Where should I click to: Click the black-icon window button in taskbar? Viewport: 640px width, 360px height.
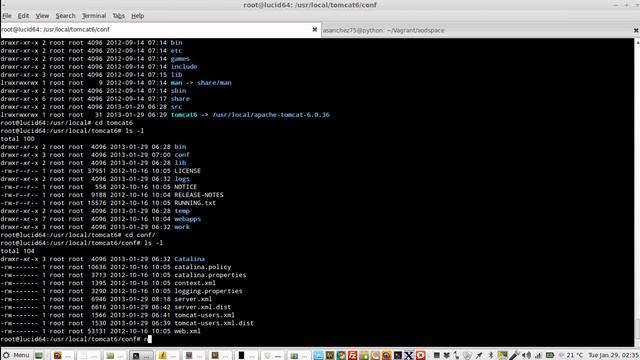[x=247, y=356]
